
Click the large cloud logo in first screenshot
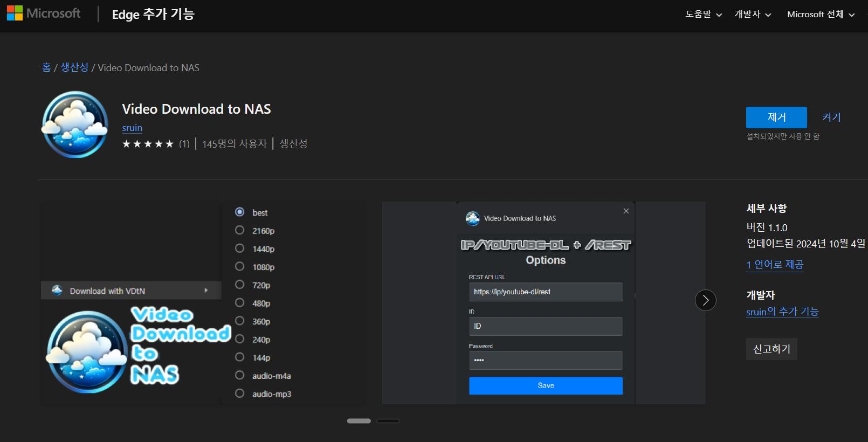87,351
